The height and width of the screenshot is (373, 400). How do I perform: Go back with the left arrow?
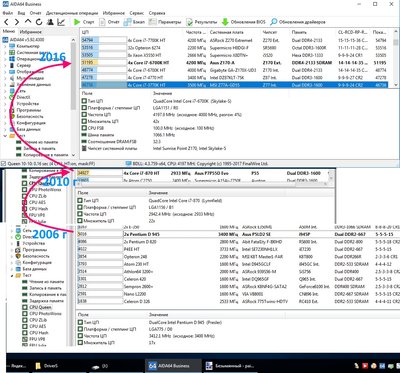7,22
